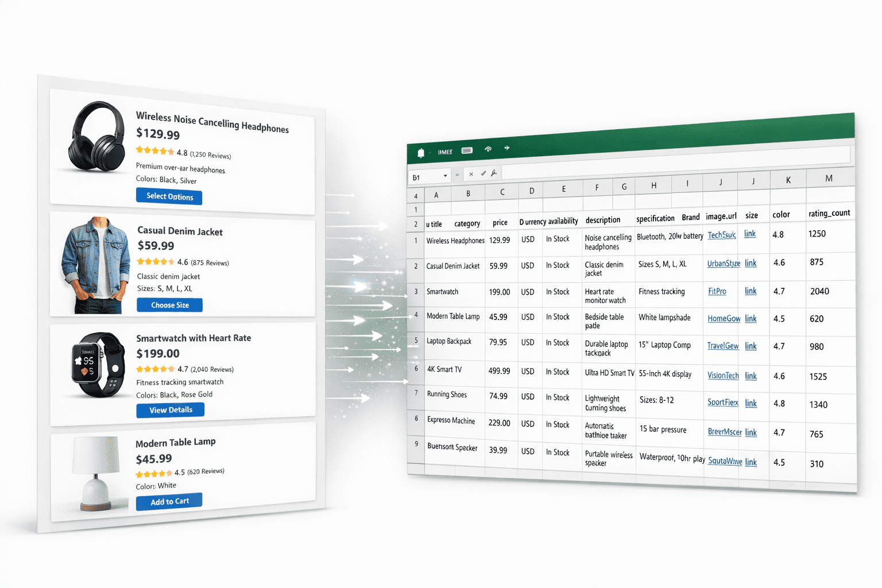Open the smartwatch product image
Viewport: 882px width, 588px height.
(97, 365)
